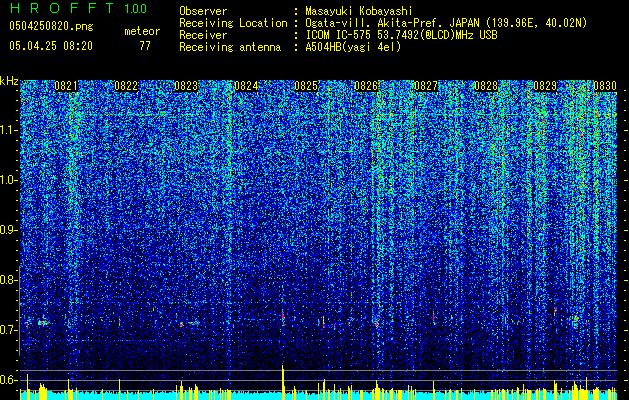The height and width of the screenshot is (400, 629).
Task: Click the Receiving Location label
Action: (233, 23)
